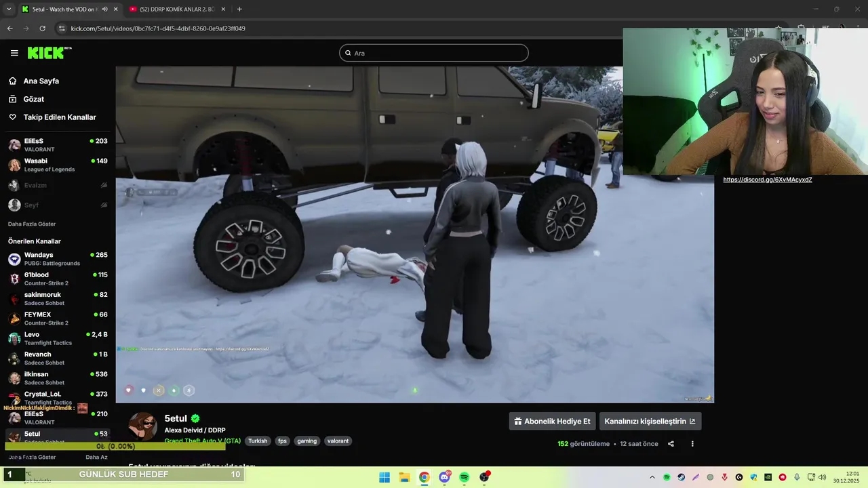Open FEYMEX Counter-Strike 2 channel
This screenshot has height=488, width=868.
click(x=58, y=319)
